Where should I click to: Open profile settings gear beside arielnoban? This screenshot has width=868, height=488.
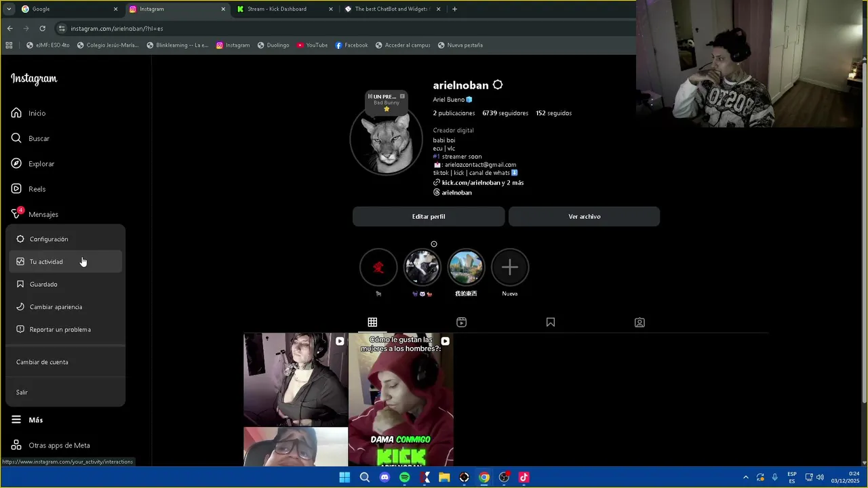click(x=498, y=85)
